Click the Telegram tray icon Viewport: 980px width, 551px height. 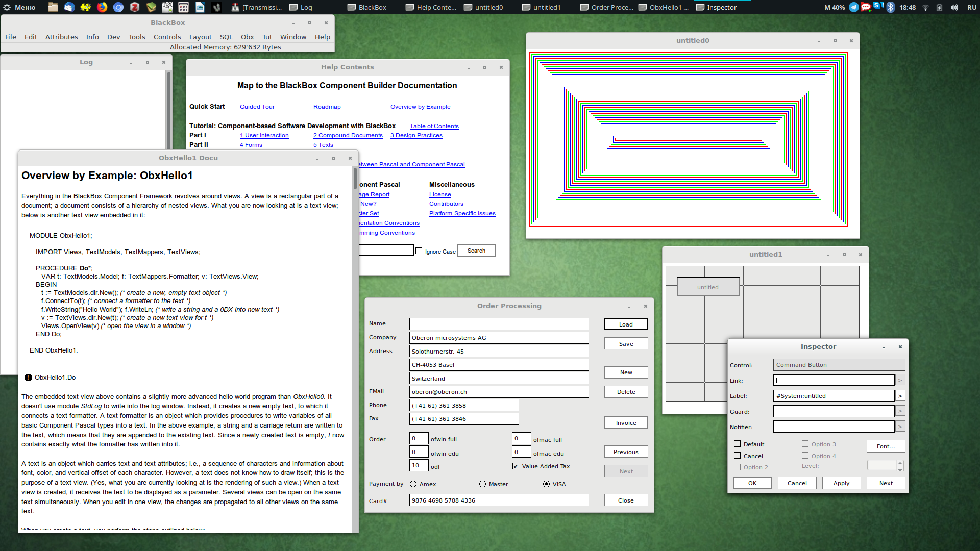(853, 7)
